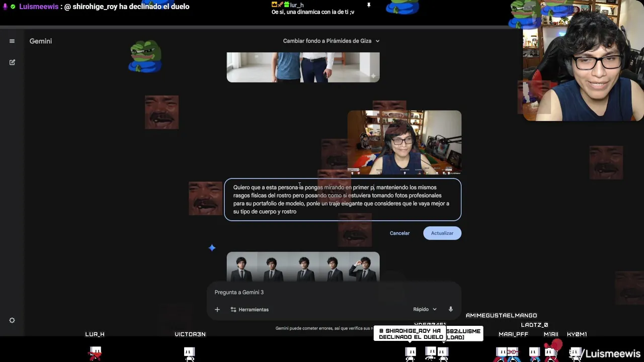
Task: Click the pinned message pin icon
Action: point(369,5)
